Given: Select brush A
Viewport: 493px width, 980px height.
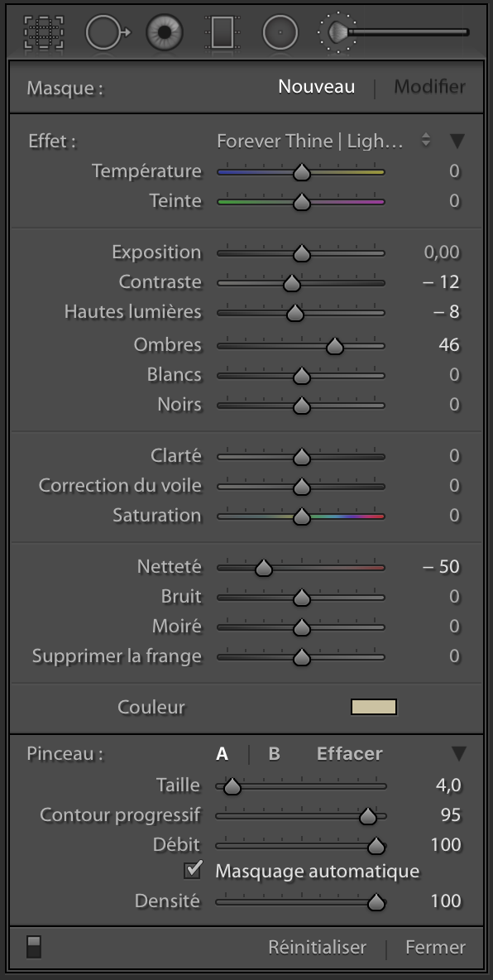Looking at the screenshot, I should tap(222, 754).
